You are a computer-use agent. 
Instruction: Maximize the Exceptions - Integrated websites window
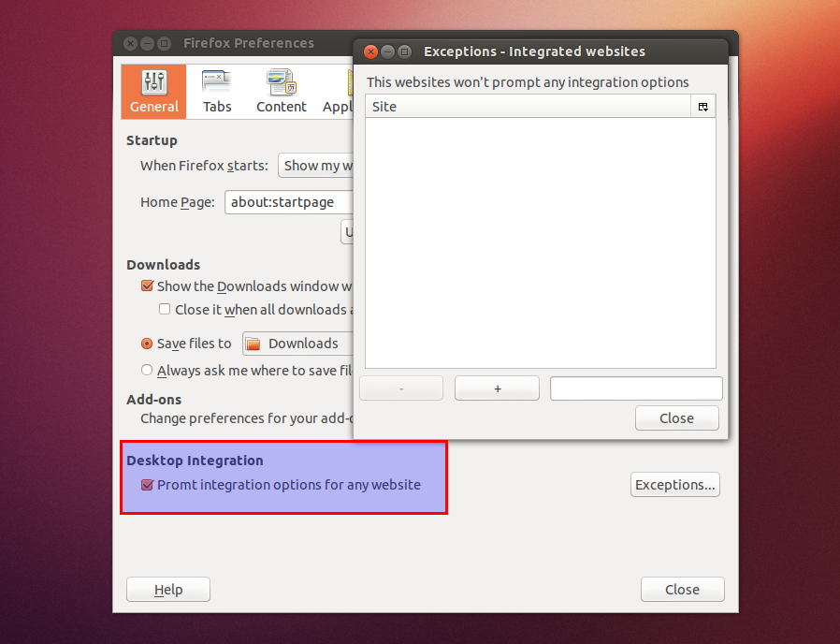[x=405, y=51]
